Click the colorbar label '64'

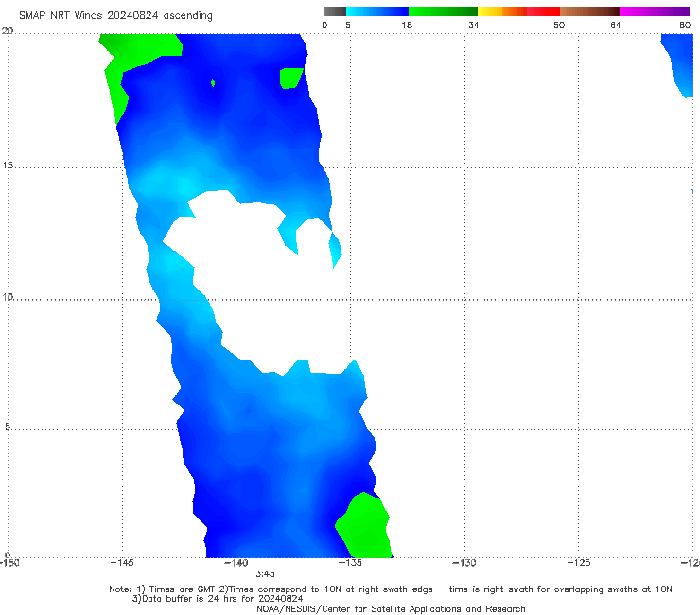[x=616, y=26]
